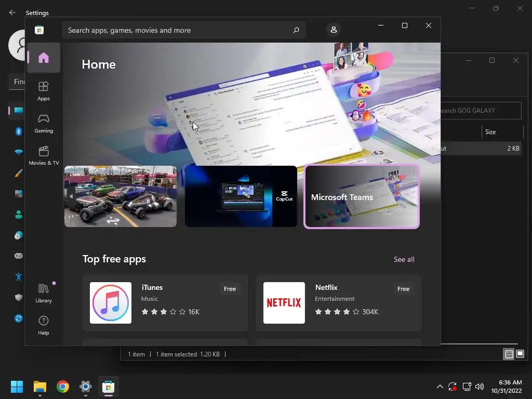The width and height of the screenshot is (532, 399).
Task: Open the Store account profile button
Action: tap(334, 30)
